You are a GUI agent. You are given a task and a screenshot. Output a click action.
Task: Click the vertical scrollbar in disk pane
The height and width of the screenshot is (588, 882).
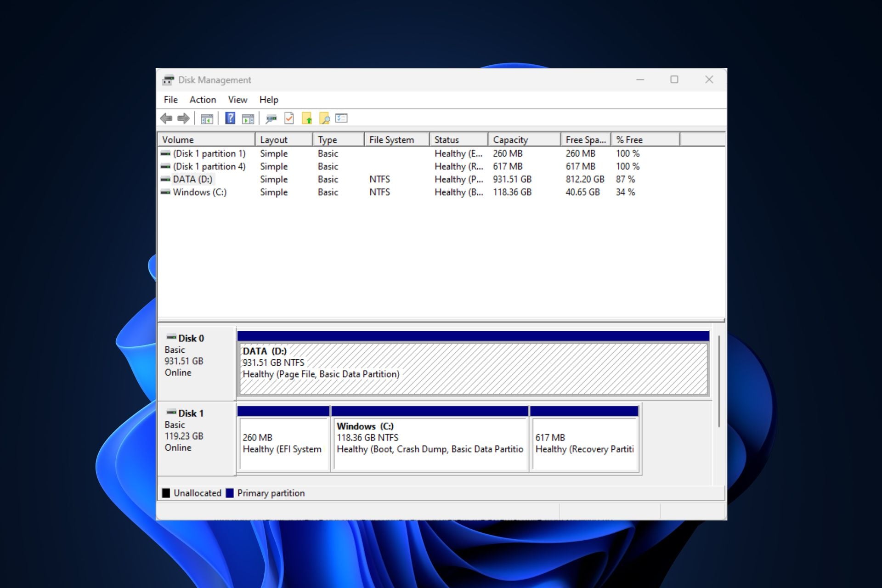click(x=719, y=381)
